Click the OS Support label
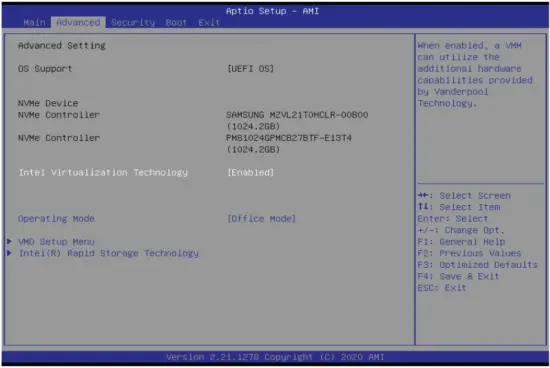This screenshot has width=550, height=368. (x=45, y=68)
